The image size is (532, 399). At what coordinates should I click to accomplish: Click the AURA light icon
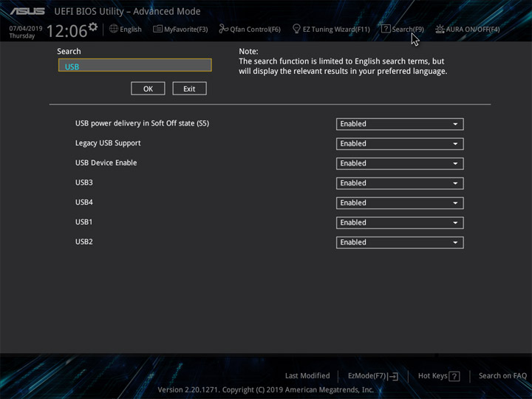coord(440,29)
